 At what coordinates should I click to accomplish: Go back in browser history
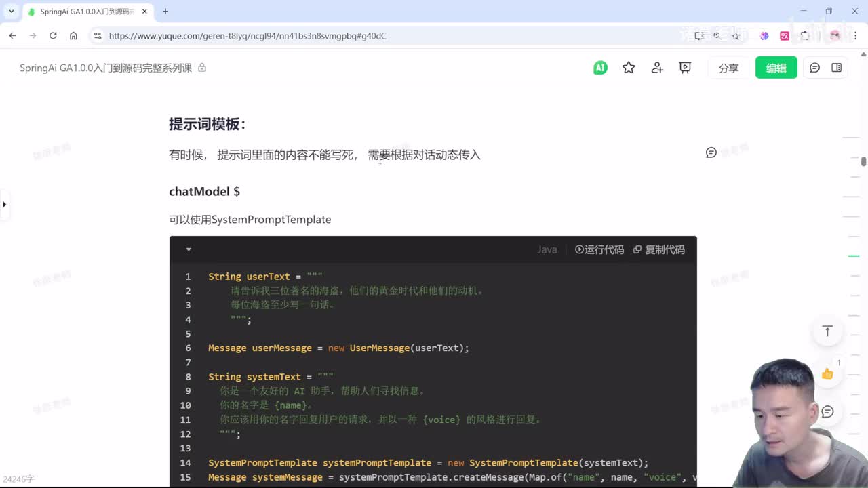click(13, 35)
